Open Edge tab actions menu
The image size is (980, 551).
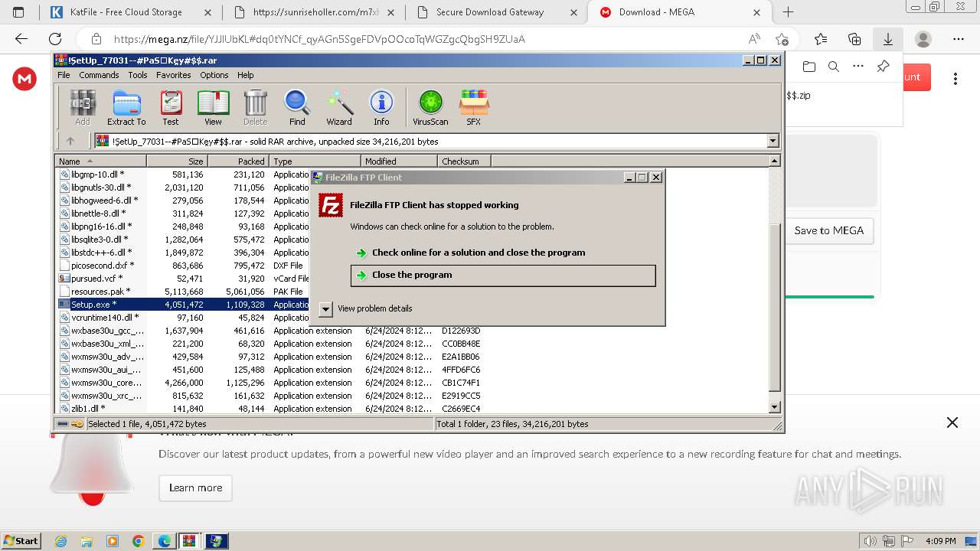tap(18, 11)
